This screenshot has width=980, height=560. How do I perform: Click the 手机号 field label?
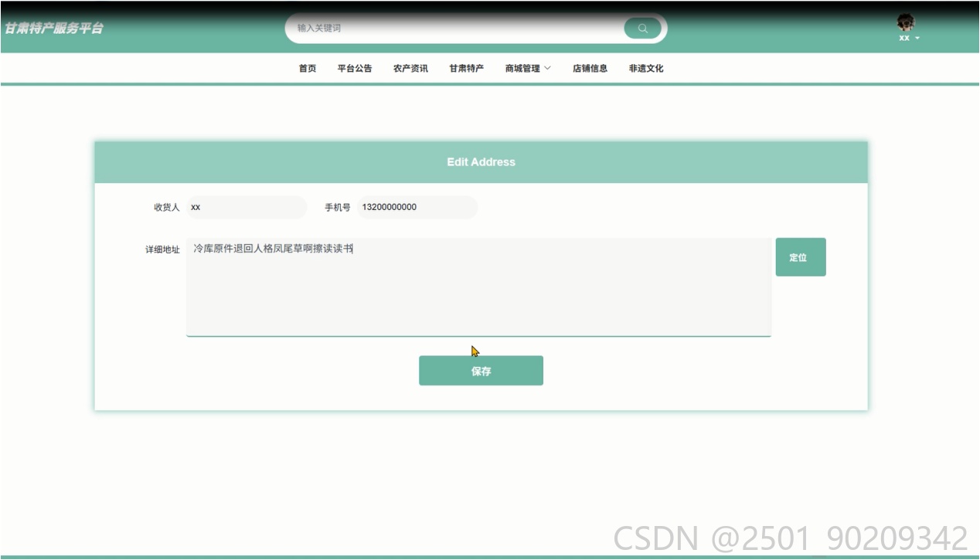[337, 207]
